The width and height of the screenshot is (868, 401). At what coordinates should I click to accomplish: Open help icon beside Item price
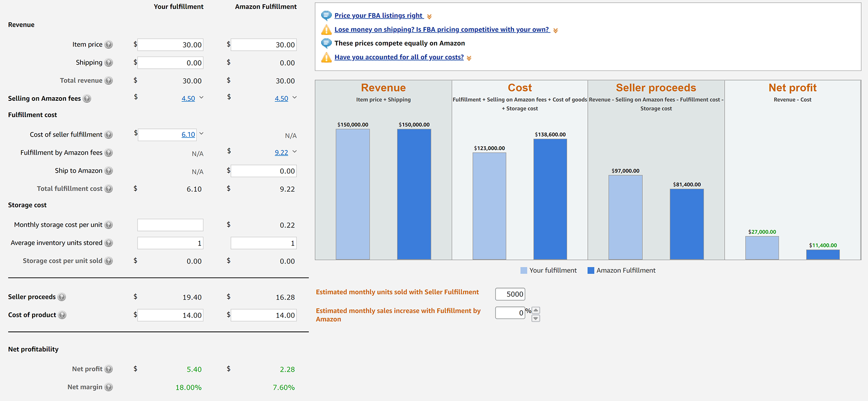[108, 45]
